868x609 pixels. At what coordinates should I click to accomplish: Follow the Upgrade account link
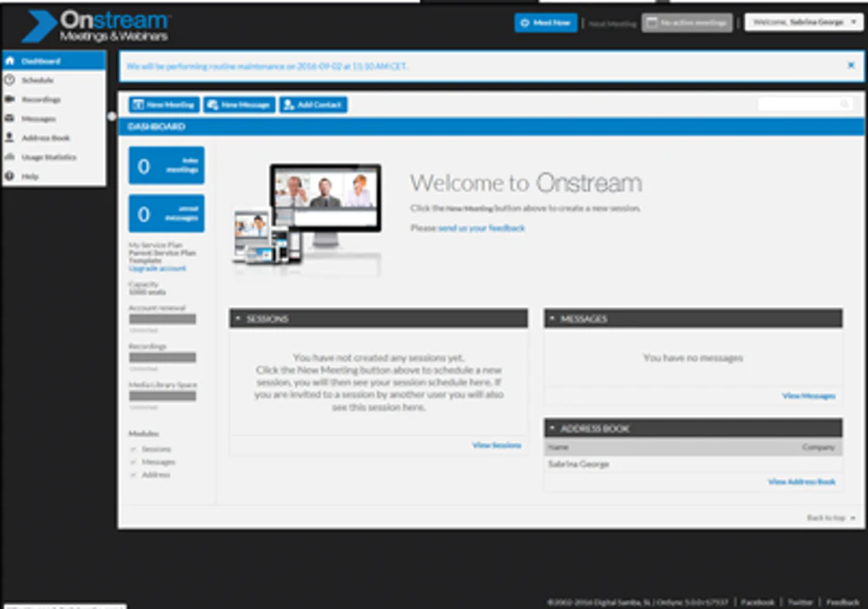(157, 268)
